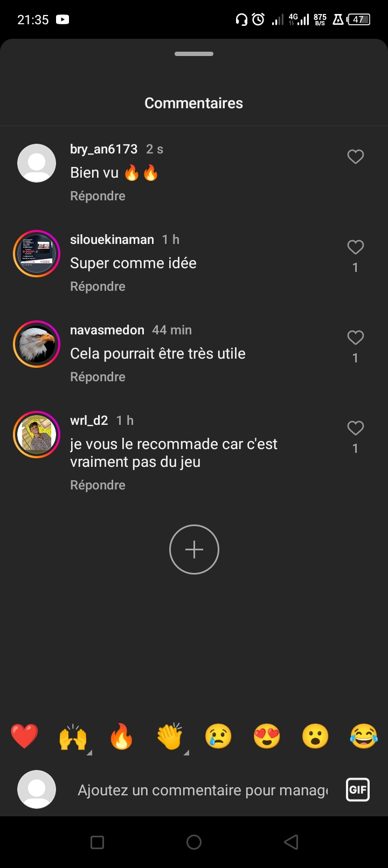Tap the "Ajoutez un commentaire" text field
This screenshot has width=388, height=868.
point(203,790)
